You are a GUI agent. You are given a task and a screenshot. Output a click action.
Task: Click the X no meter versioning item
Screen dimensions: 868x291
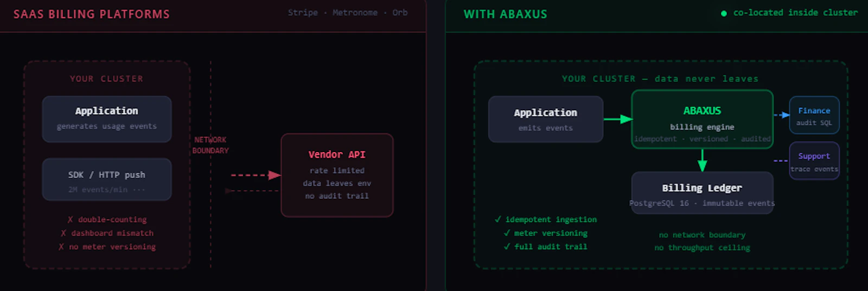click(x=107, y=246)
